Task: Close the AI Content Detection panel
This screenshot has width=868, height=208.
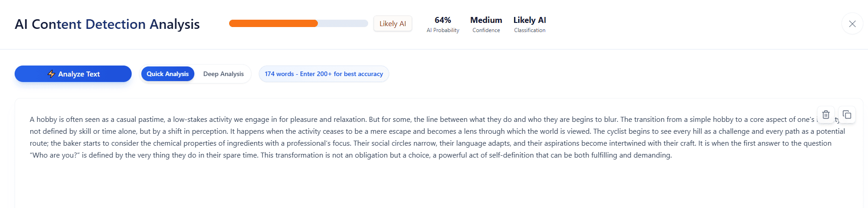Action: (852, 24)
